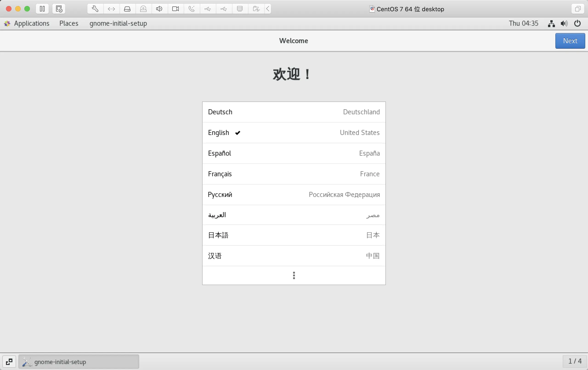Screen dimensions: 588x370
Task: Open the volume indicator in top panel
Action: 564,23
